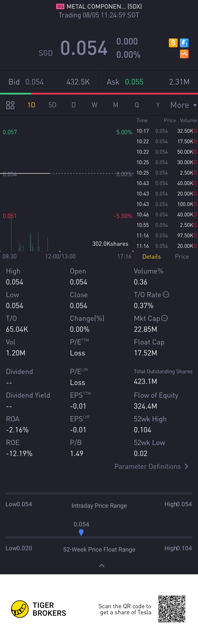Screen dimensions: 198x644
Task: Tap the Tesla share QR code
Action: [172, 609]
